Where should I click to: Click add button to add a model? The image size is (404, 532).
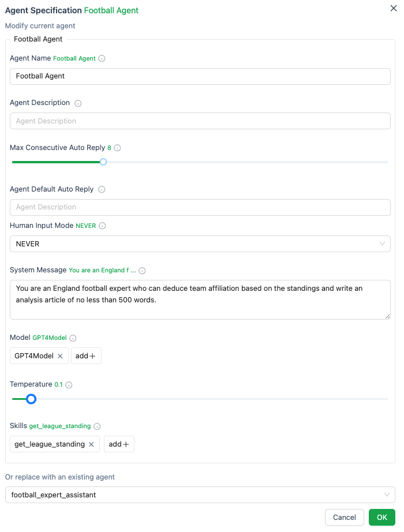[x=86, y=356]
